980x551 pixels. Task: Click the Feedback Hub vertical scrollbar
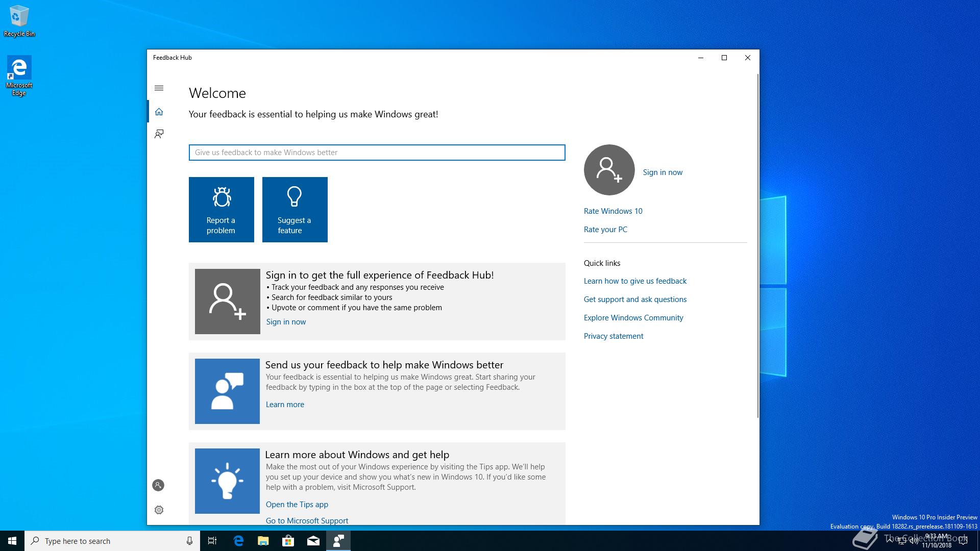(757, 246)
